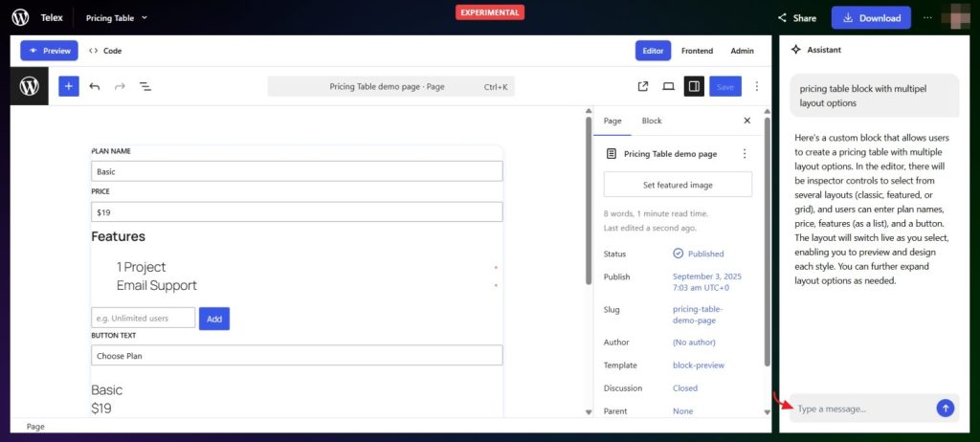Click the settings sidebar vertical scrollbar
The width and height of the screenshot is (980, 442).
pos(768,239)
